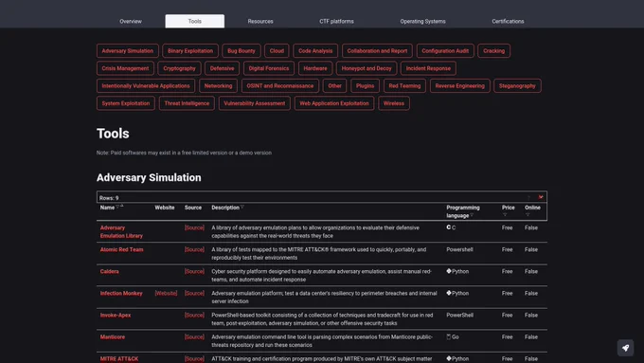Select Intentionally Vulnerable Applications tag

(x=146, y=86)
